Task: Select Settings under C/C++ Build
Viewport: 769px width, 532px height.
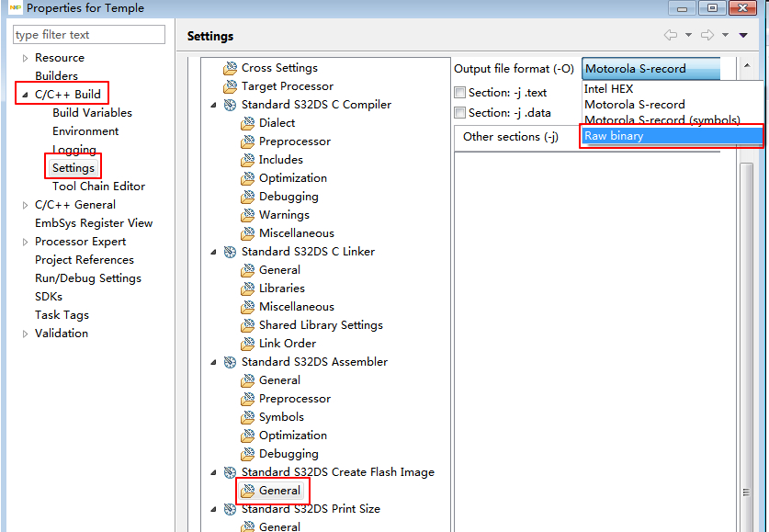Action: coord(74,168)
